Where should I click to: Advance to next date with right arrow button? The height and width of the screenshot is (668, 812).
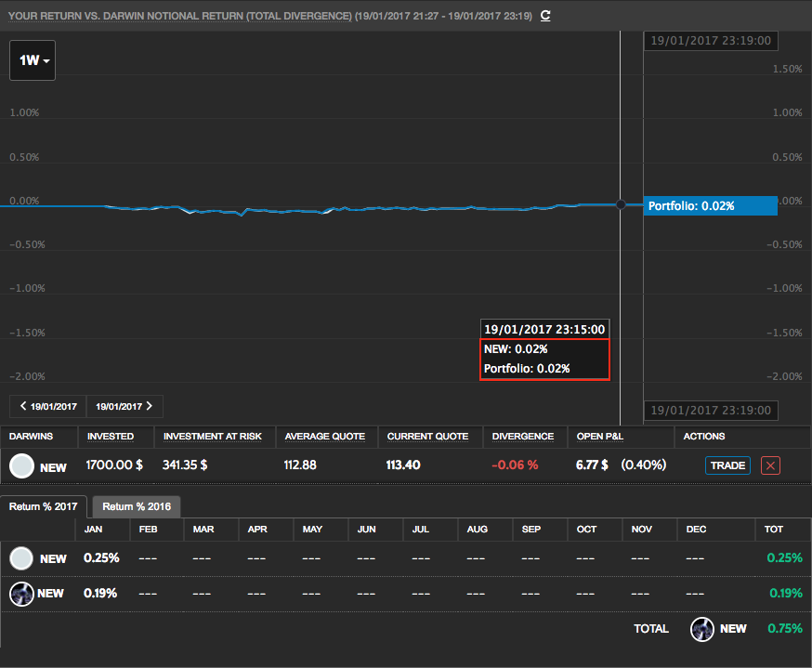click(x=124, y=406)
